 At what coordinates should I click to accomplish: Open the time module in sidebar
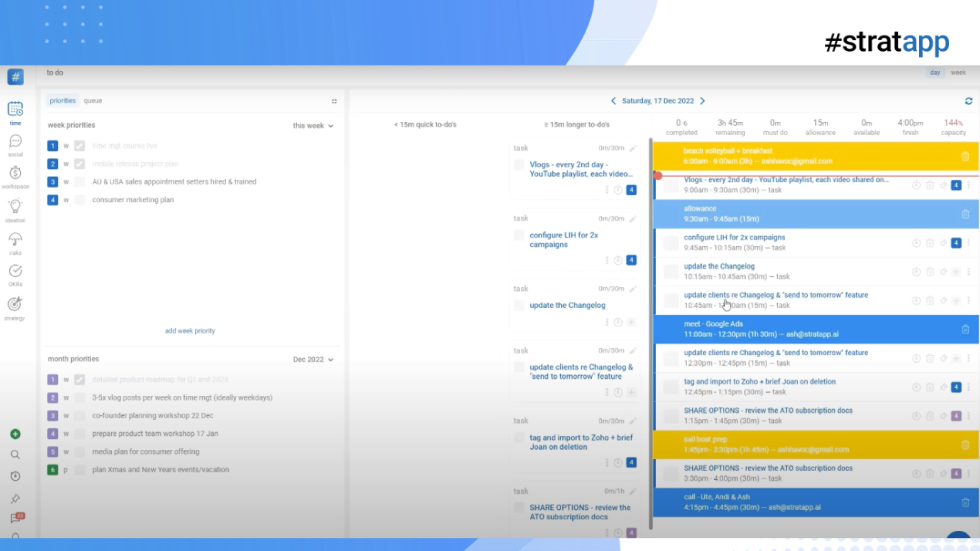(x=15, y=112)
